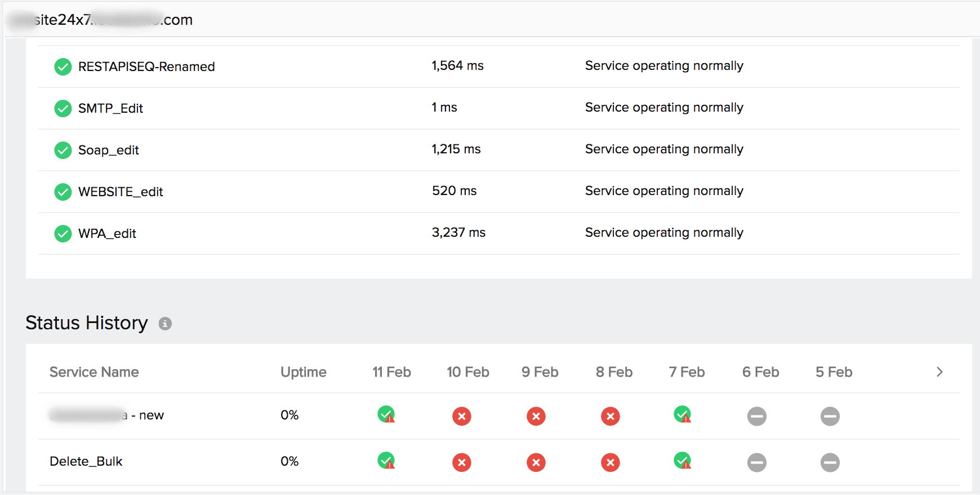
Task: Click the Status History info icon
Action: coord(165,324)
